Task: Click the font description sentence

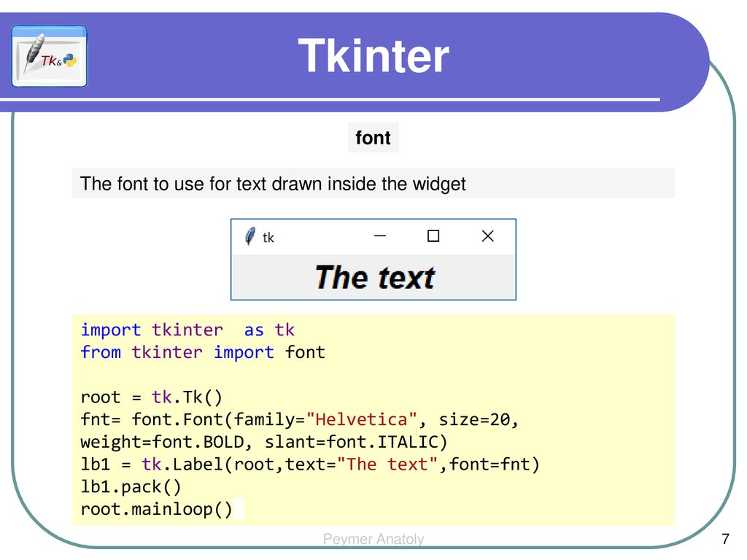Action: click(273, 184)
